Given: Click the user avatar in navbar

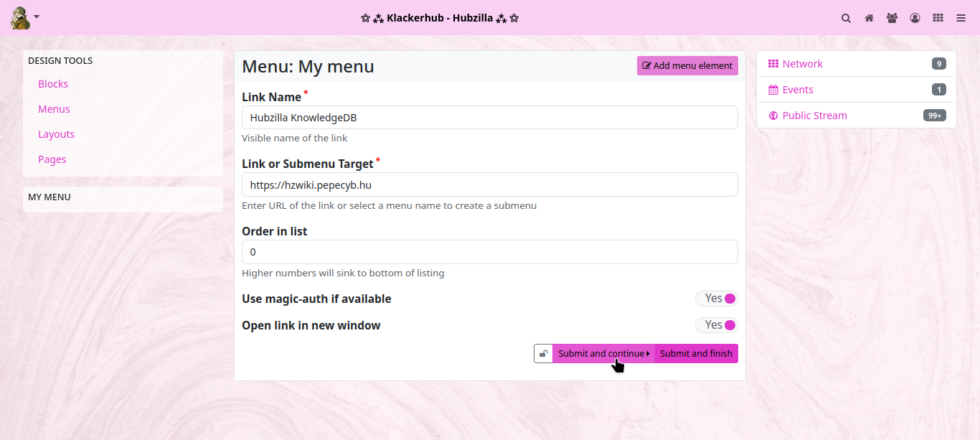Looking at the screenshot, I should coord(20,18).
